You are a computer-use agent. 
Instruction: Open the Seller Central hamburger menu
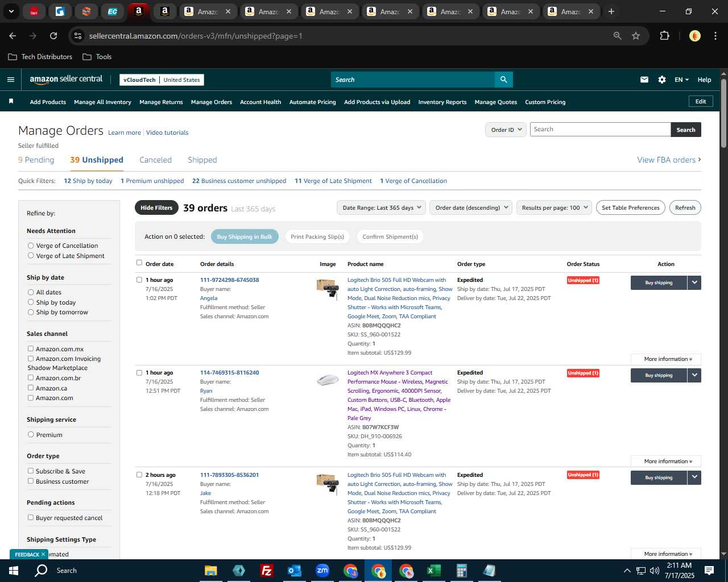pyautogui.click(x=10, y=80)
